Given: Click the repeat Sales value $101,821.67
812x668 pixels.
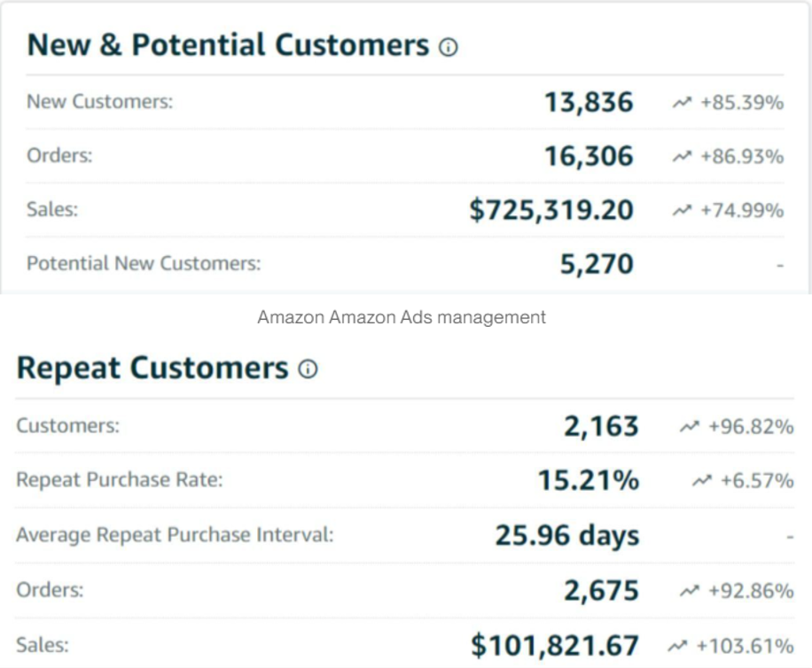Looking at the screenshot, I should click(555, 646).
